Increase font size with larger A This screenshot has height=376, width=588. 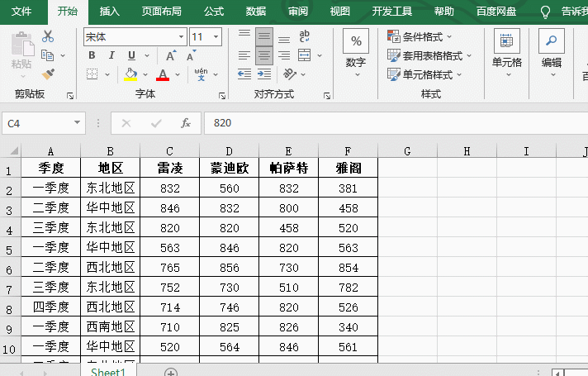click(x=171, y=55)
